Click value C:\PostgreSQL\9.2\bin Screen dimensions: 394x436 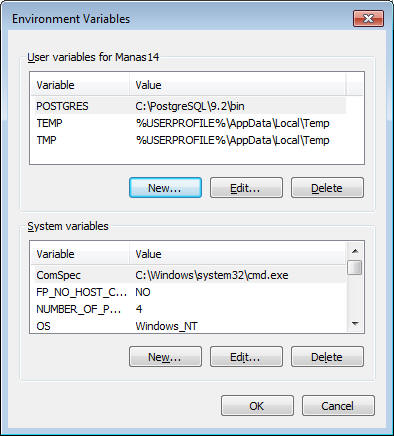pos(190,106)
